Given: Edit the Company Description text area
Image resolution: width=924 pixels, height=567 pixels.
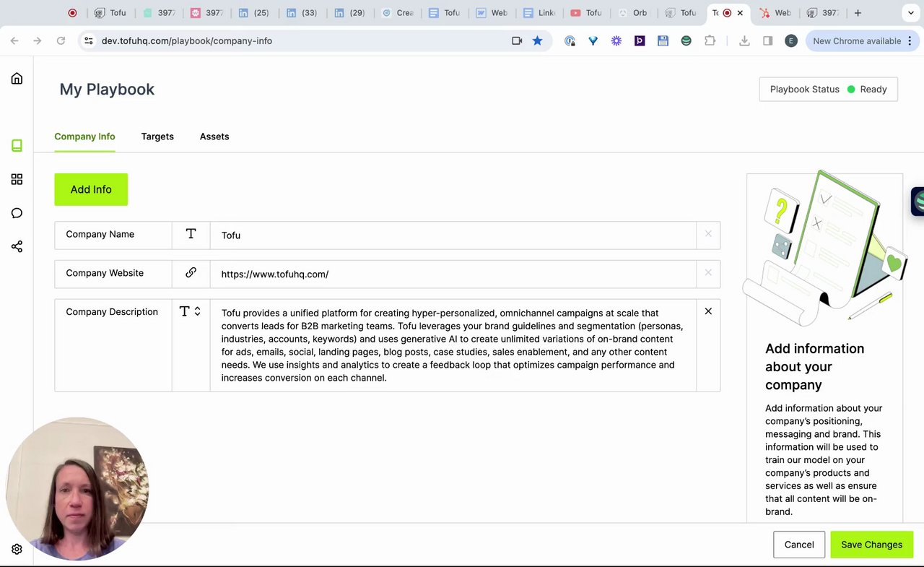Looking at the screenshot, I should click(x=453, y=345).
